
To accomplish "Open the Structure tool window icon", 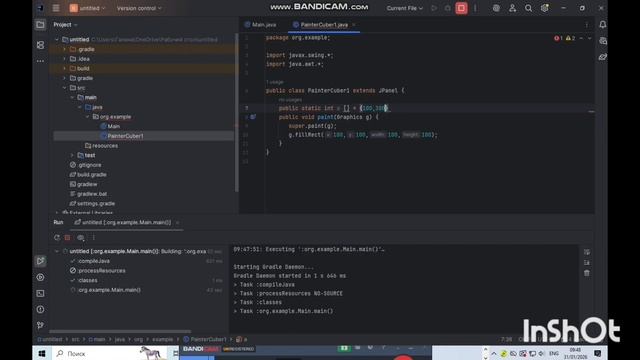I will point(40,45).
